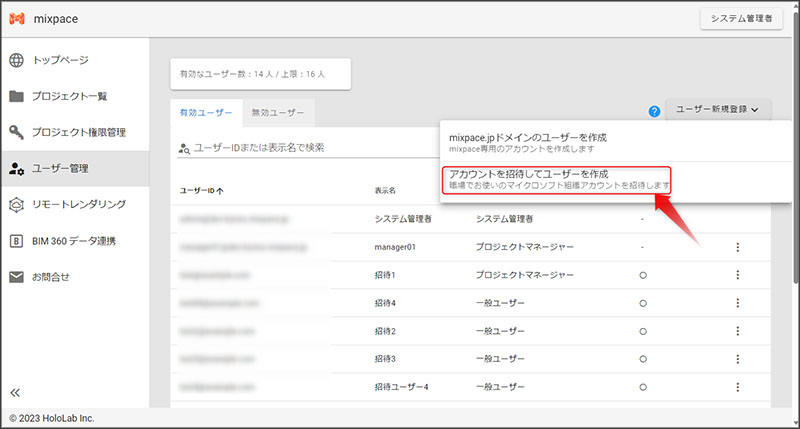
Task: Switch to the 無効ユーザー tab
Action: point(280,113)
